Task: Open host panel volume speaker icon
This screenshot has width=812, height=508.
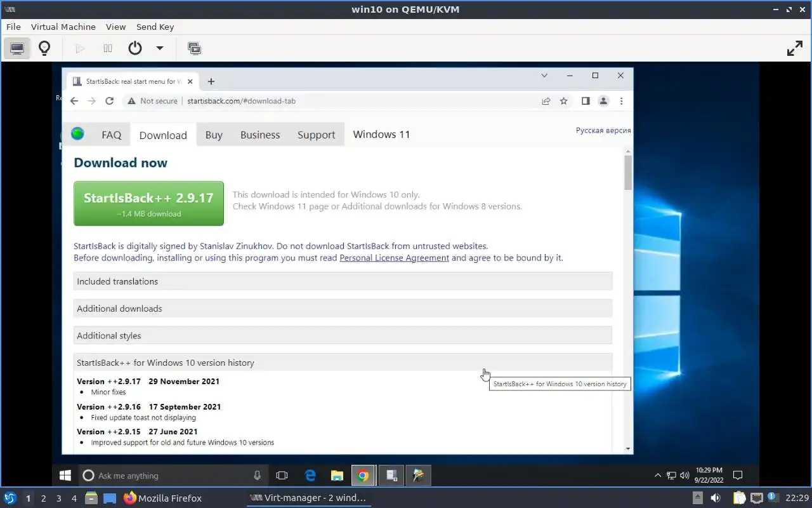Action: 715,498
